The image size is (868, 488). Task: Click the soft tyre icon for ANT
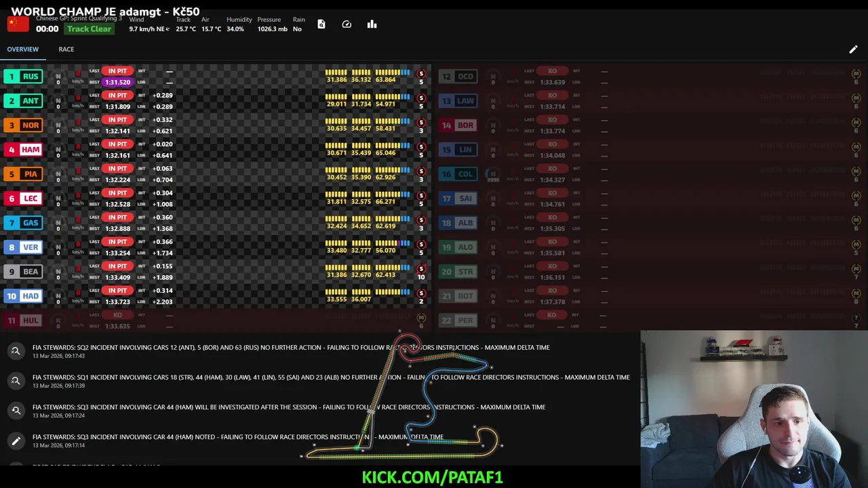(421, 98)
